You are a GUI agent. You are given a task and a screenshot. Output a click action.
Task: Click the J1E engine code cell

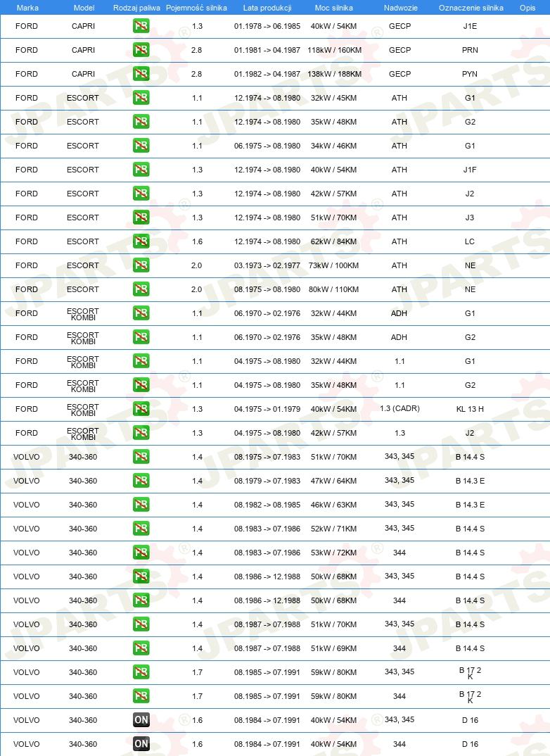coord(470,26)
